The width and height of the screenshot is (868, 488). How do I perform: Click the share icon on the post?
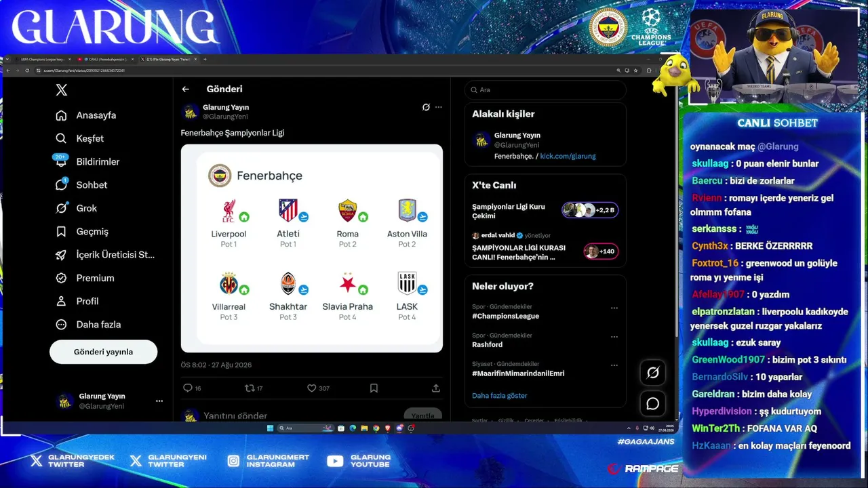tap(435, 388)
